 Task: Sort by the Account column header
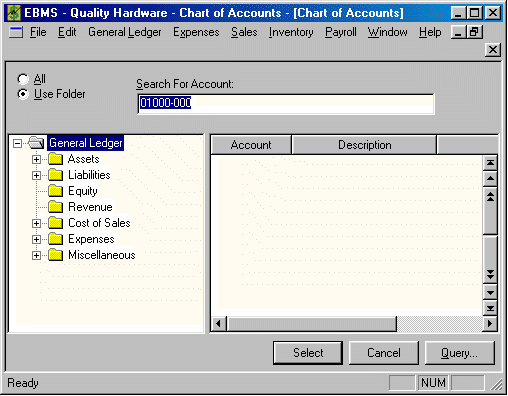251,145
